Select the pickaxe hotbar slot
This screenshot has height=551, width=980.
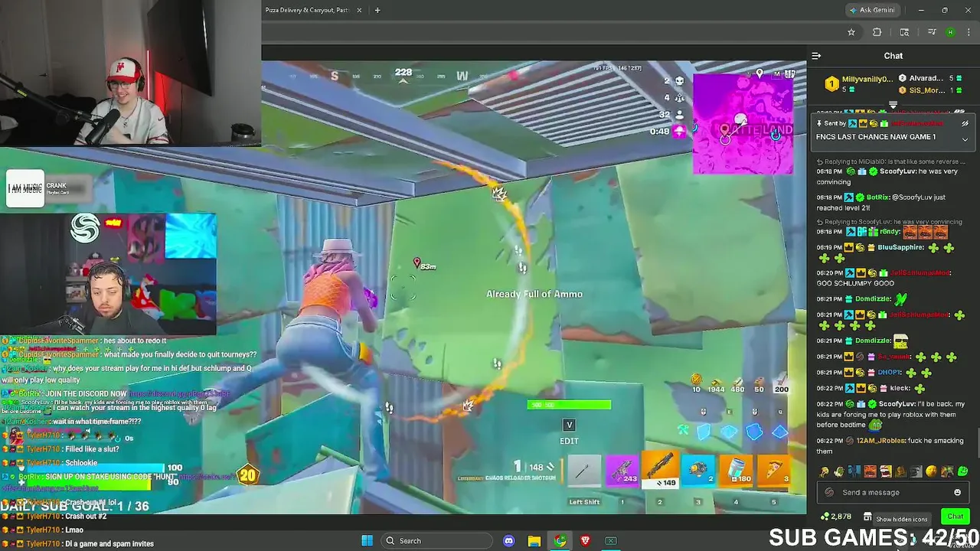pos(583,472)
